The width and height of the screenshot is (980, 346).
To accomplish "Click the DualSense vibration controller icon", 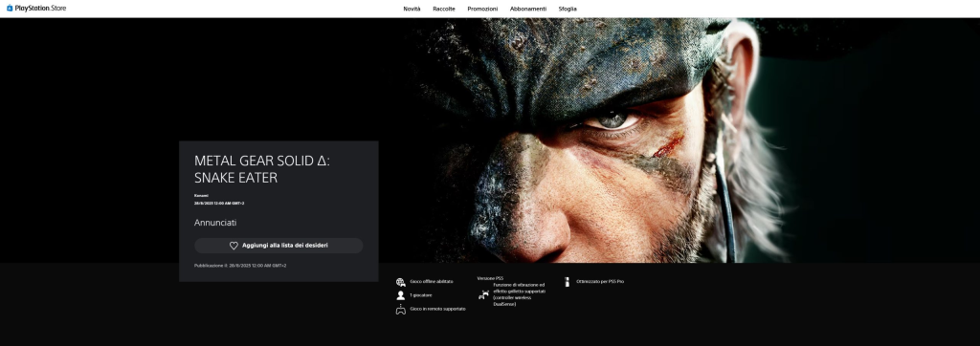I will coord(483,294).
